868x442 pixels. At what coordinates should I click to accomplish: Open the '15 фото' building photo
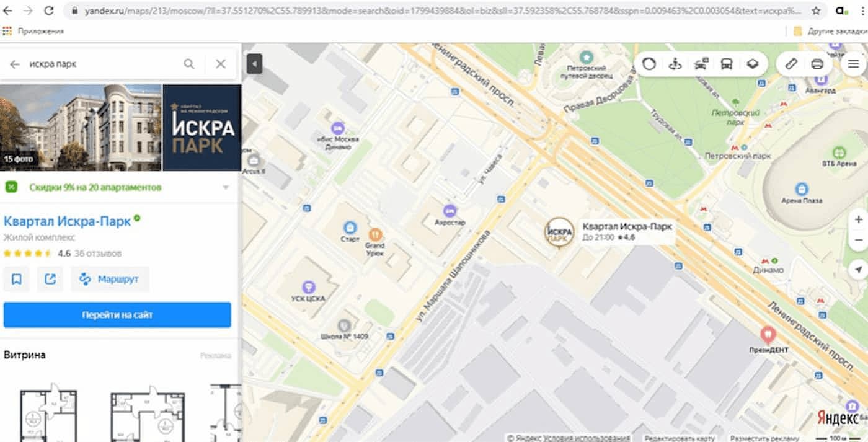81,128
